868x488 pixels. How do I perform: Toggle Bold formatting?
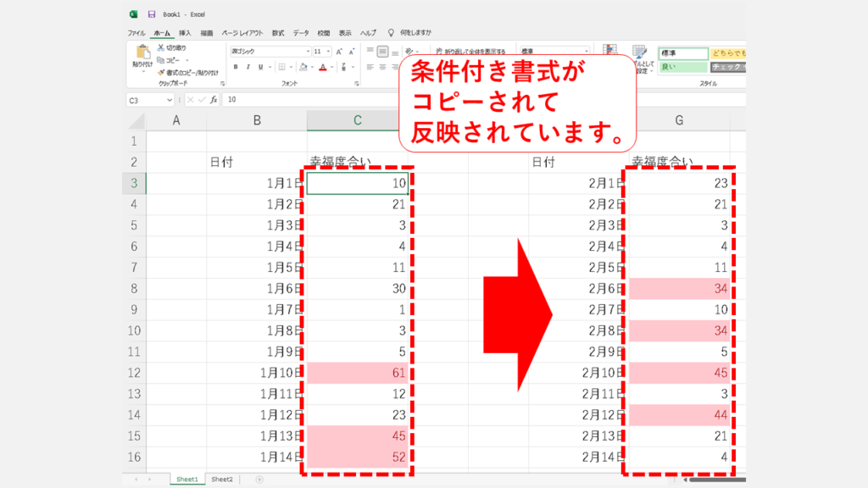pyautogui.click(x=236, y=67)
